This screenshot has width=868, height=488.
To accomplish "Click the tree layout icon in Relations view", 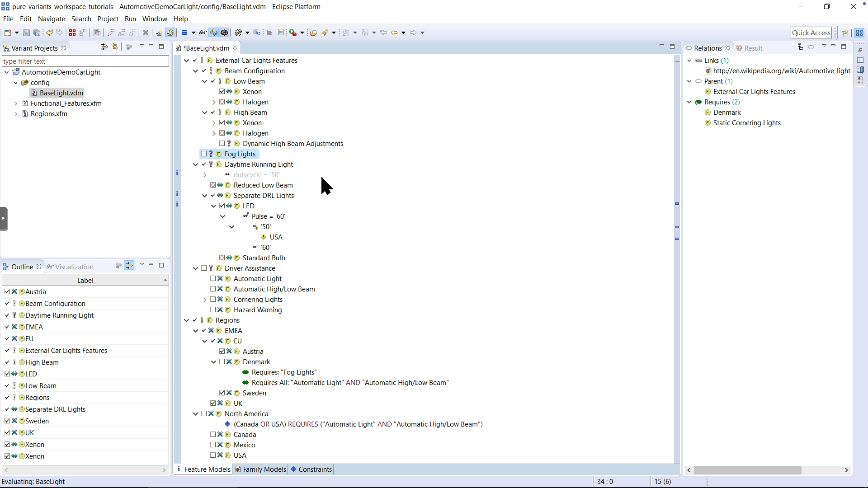I will (800, 47).
